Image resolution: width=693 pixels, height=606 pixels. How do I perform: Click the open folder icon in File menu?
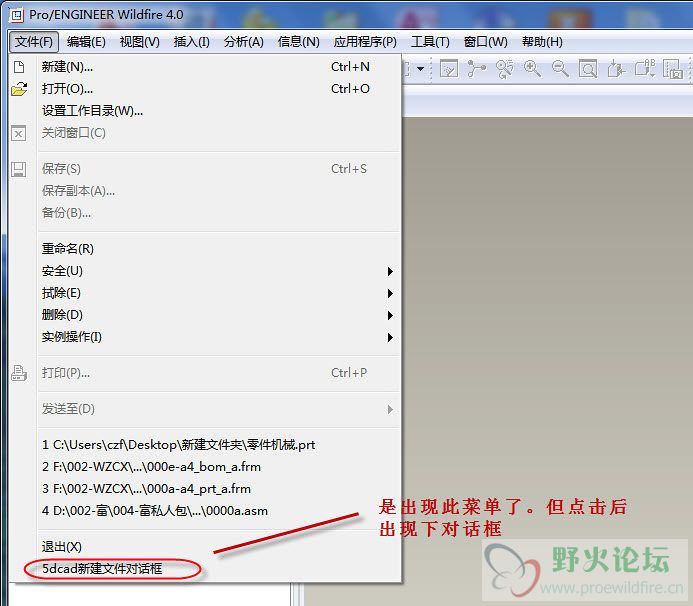[19, 89]
